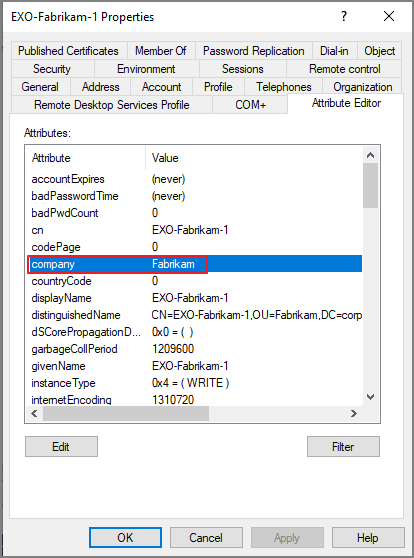Open the Published Certificates tab
Viewport: 414px width, 558px height.
pyautogui.click(x=69, y=51)
